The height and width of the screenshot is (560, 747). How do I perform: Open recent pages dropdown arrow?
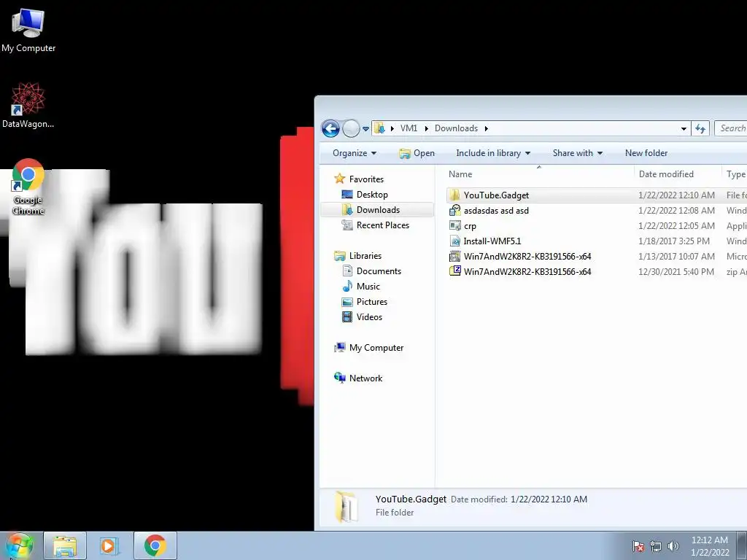[x=366, y=129]
